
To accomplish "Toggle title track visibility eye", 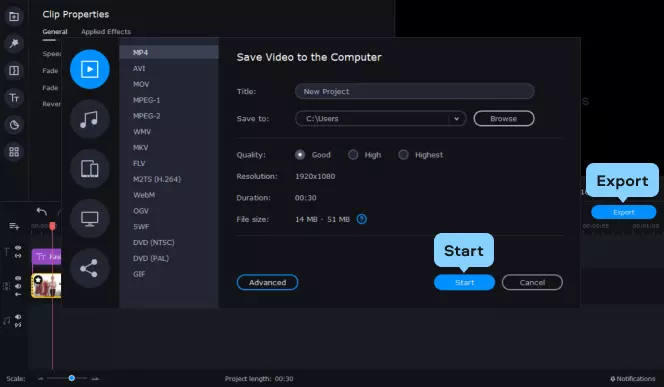I will point(18,247).
